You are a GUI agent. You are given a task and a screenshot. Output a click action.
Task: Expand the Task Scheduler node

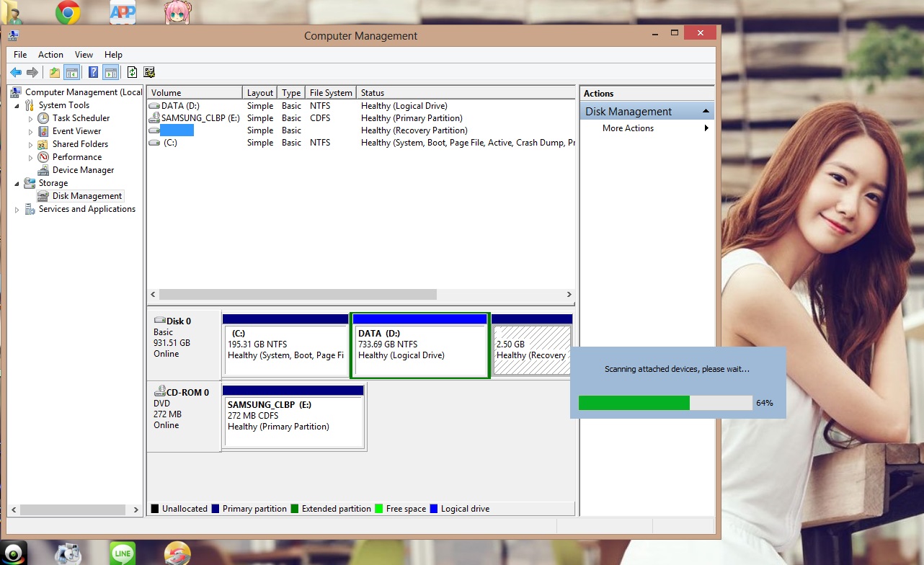[31, 118]
